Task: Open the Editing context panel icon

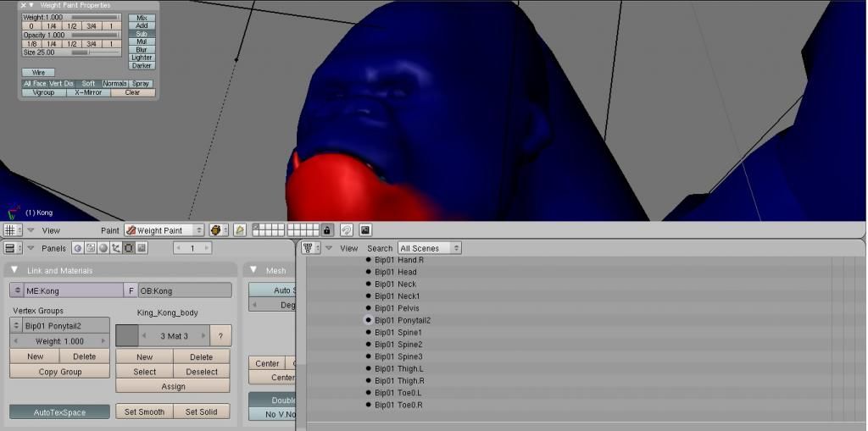Action: 129,248
